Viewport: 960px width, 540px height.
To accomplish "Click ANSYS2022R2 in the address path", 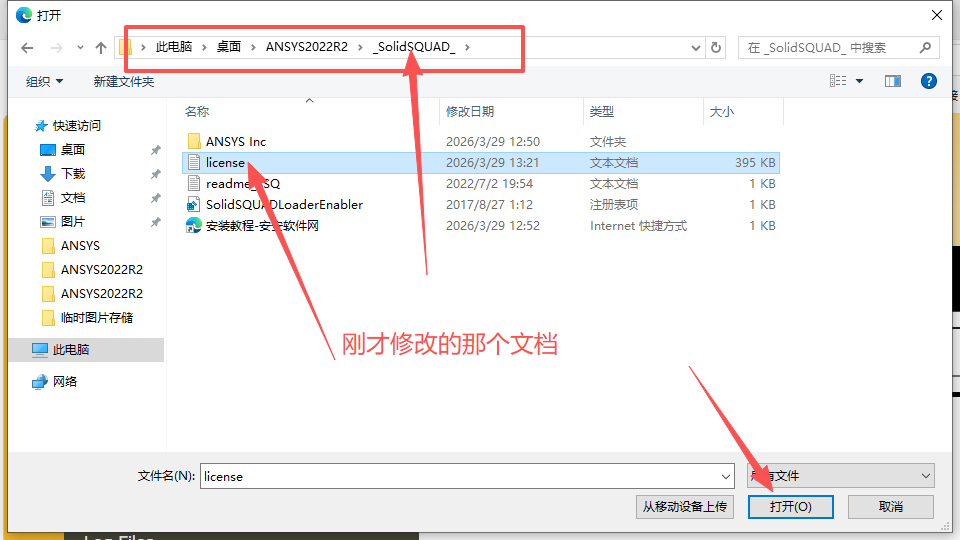I will pos(307,47).
